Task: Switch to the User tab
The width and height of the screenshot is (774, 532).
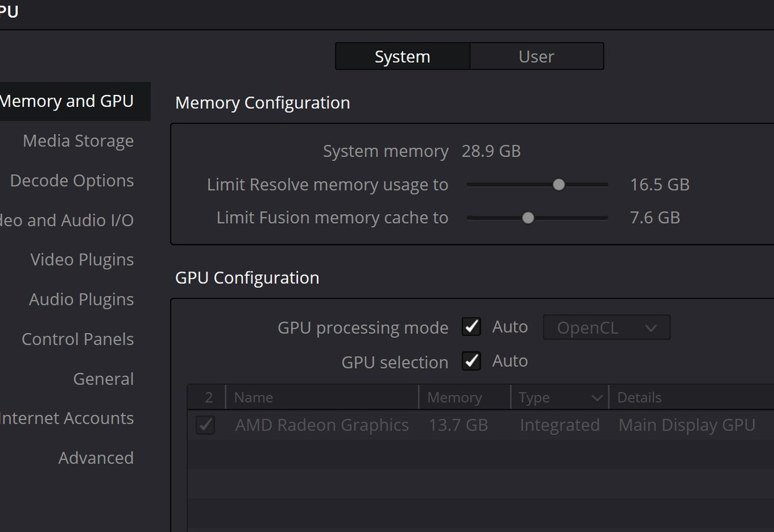Action: tap(536, 56)
